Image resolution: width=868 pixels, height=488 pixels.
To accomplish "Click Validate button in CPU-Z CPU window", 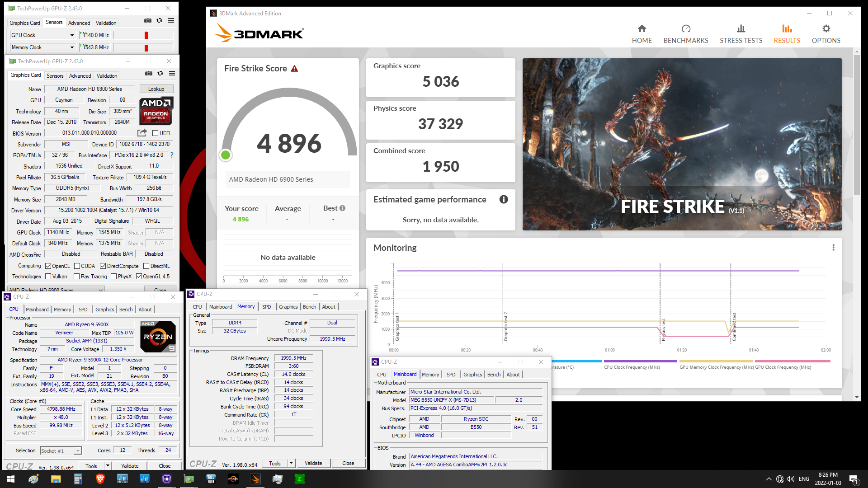I will 130,466.
